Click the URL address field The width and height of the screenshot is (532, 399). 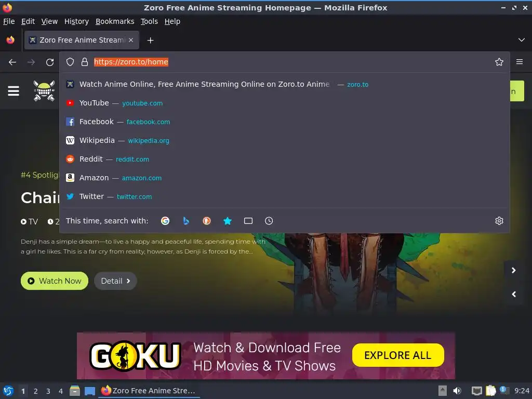tap(292, 62)
